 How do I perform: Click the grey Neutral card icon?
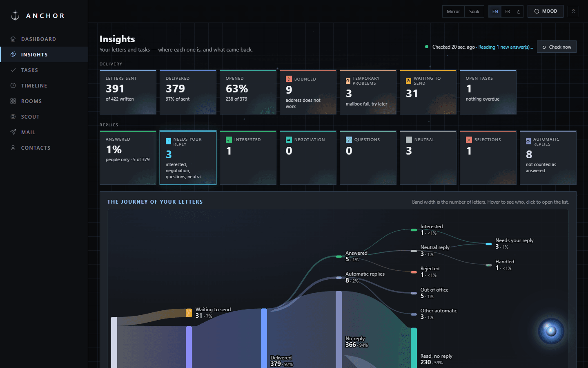pyautogui.click(x=409, y=140)
